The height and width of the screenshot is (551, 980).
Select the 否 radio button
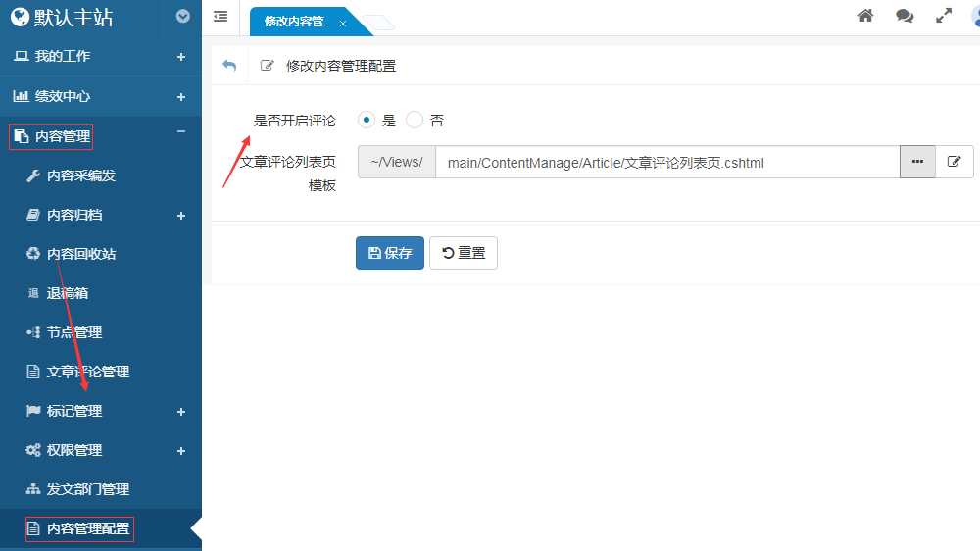(415, 121)
